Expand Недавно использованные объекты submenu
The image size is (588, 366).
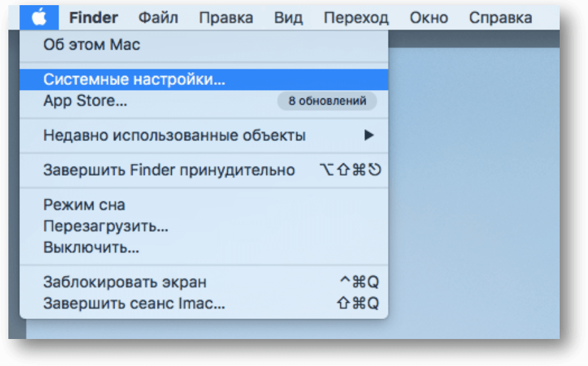(204, 135)
